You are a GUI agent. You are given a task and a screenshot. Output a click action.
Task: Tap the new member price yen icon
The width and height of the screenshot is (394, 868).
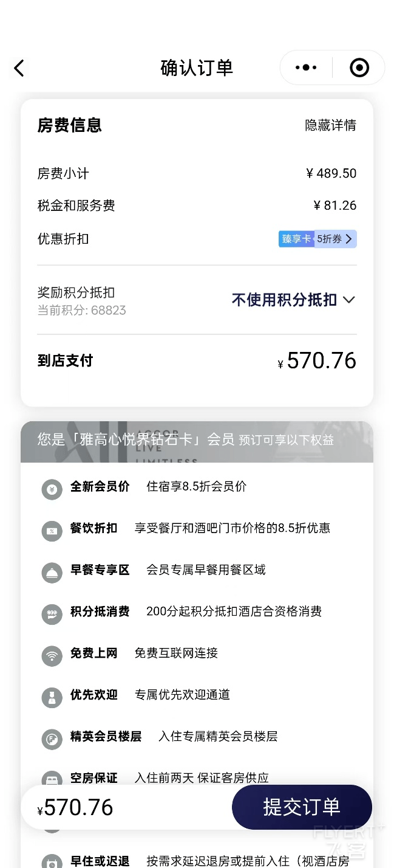tap(52, 489)
